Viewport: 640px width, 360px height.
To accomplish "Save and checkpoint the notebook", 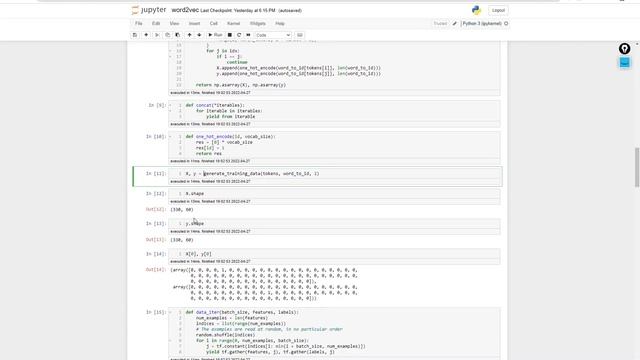I will 135,35.
